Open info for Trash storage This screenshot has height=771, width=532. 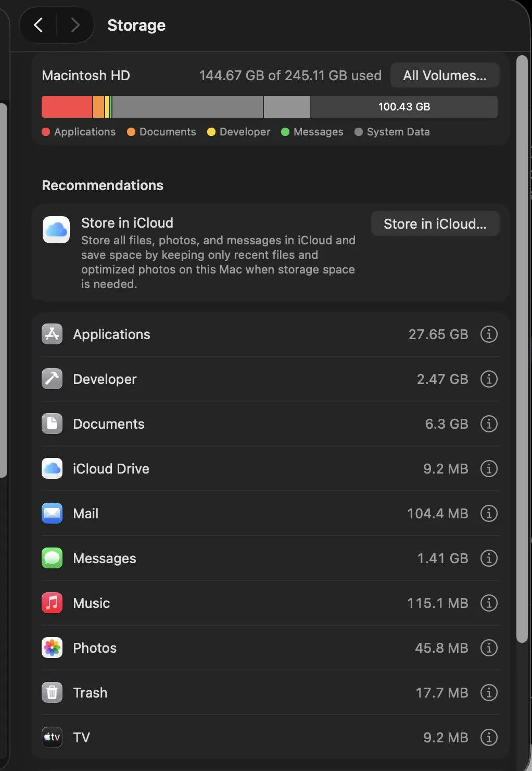[489, 692]
